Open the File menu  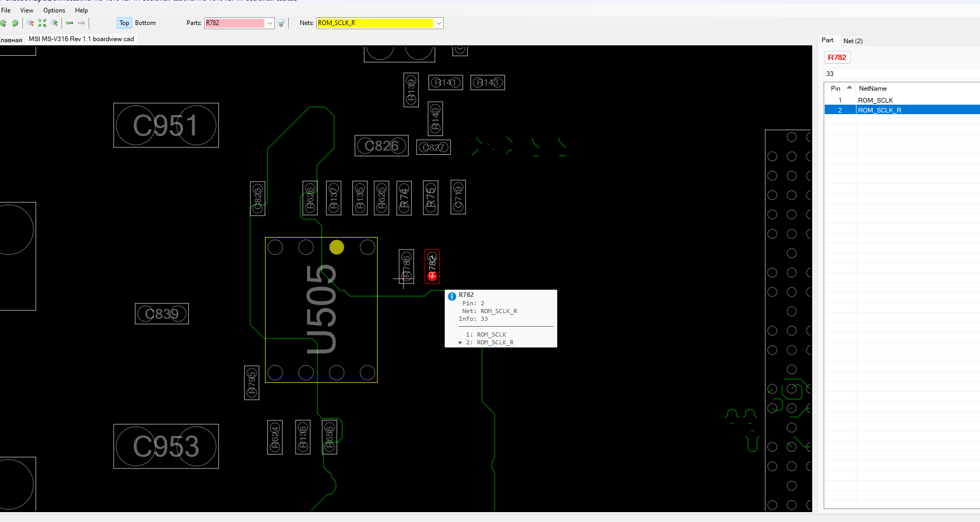tap(6, 10)
